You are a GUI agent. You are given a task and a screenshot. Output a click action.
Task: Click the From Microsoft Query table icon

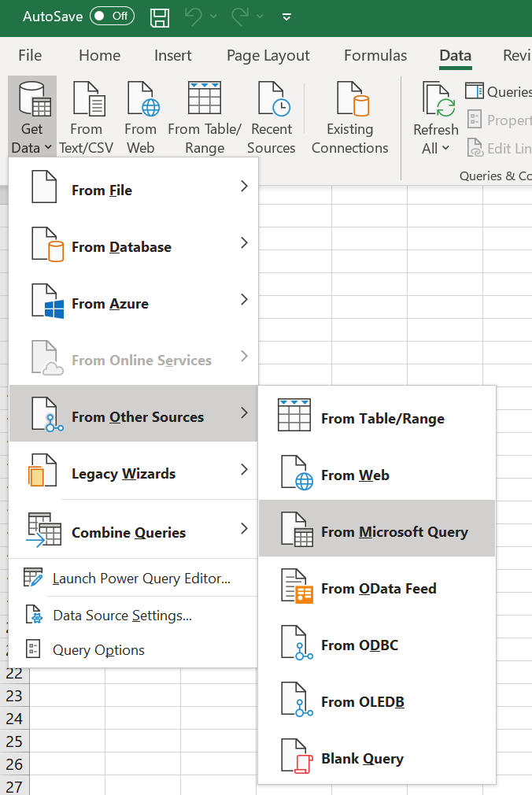pos(297,529)
